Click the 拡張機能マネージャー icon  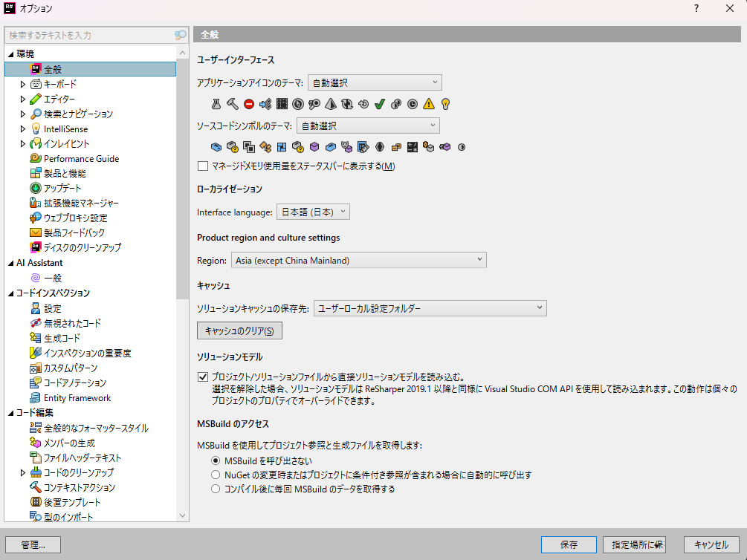[36, 203]
